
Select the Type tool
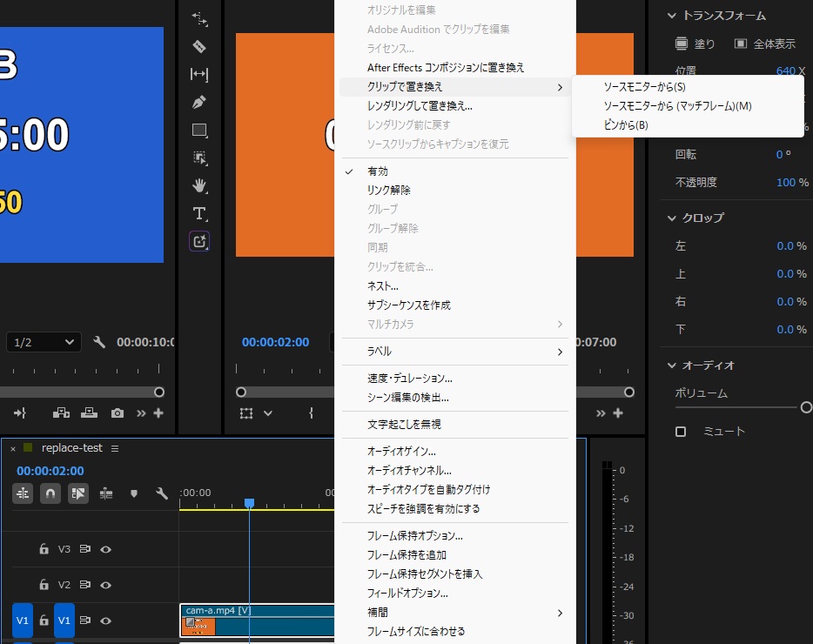(199, 213)
